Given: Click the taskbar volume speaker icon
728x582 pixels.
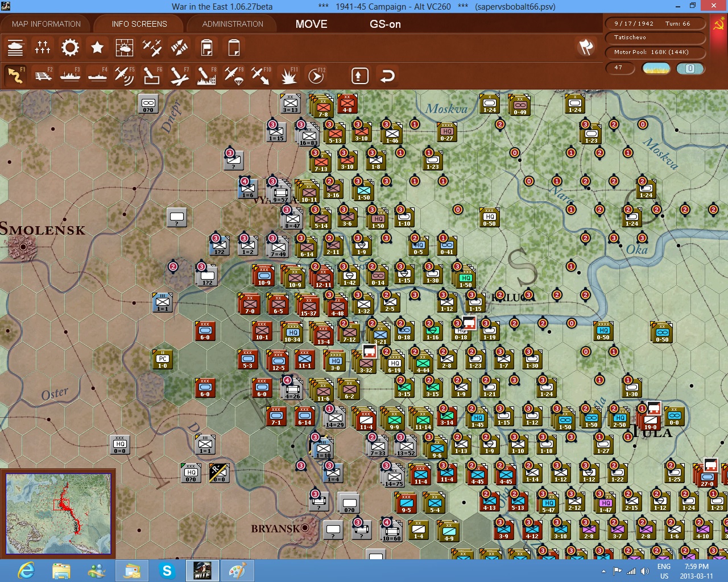Looking at the screenshot, I should (644, 571).
